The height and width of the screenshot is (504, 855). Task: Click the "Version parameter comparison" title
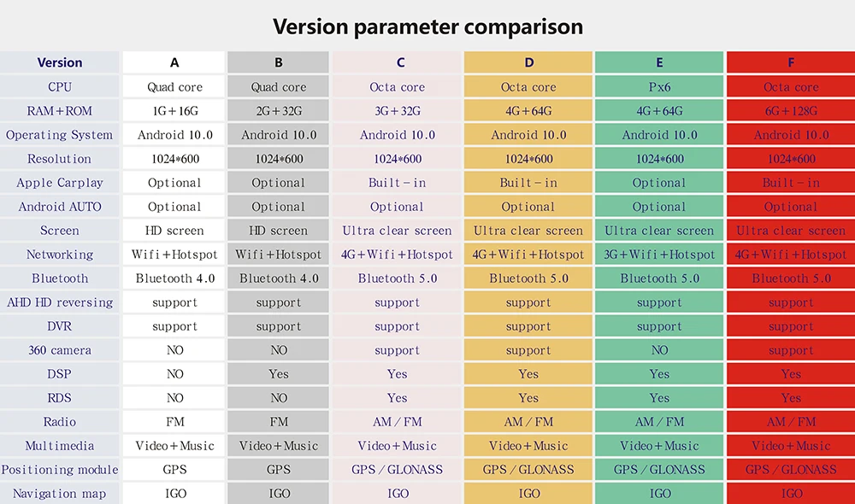pos(427,26)
